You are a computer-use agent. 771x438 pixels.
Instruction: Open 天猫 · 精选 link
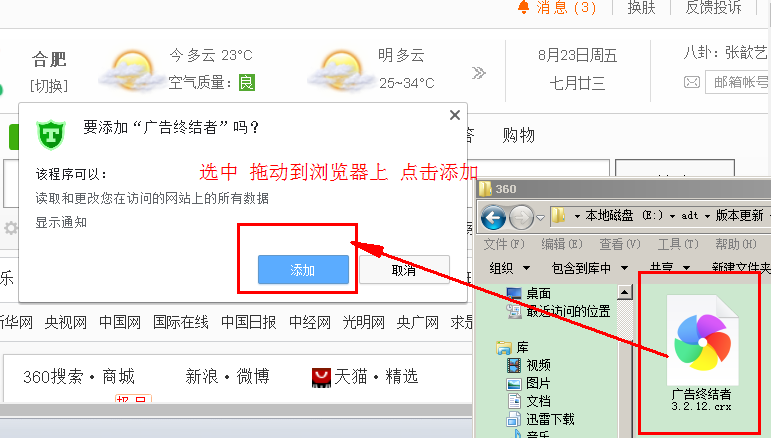(376, 377)
